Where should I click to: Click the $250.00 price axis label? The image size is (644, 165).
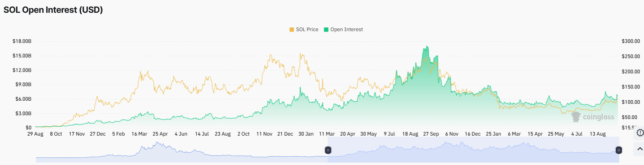pos(631,56)
